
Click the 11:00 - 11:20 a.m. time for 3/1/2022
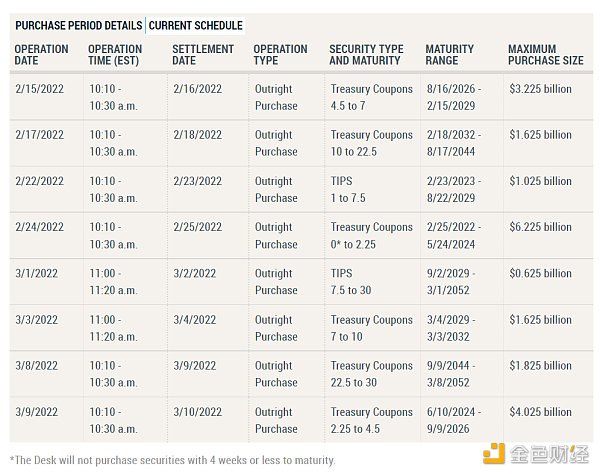click(113, 282)
